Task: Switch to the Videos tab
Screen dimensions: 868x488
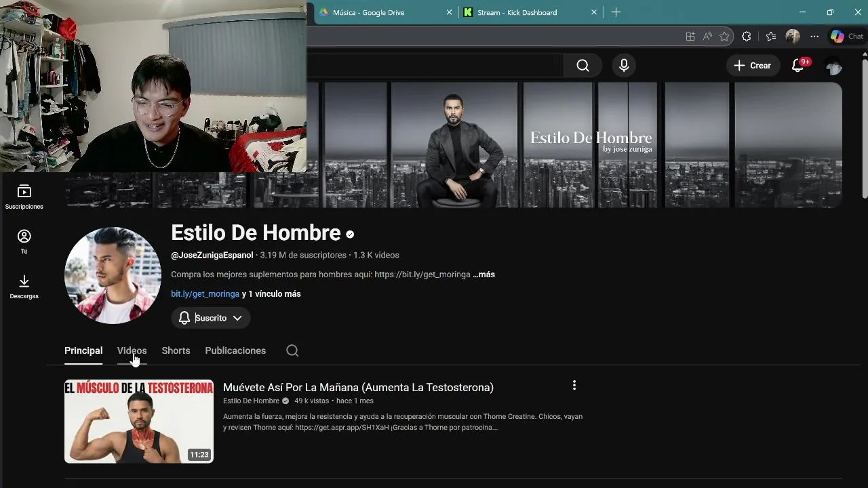Action: pyautogui.click(x=132, y=350)
